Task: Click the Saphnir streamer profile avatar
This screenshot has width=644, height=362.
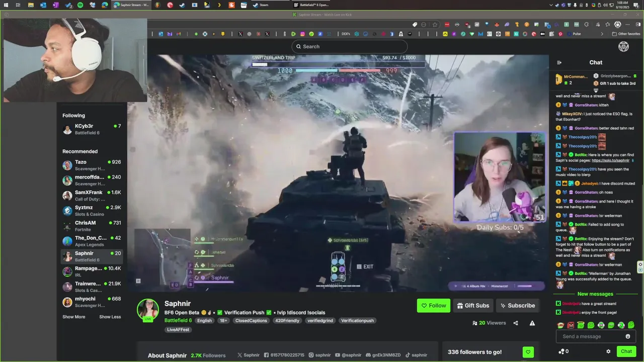Action: tap(148, 310)
